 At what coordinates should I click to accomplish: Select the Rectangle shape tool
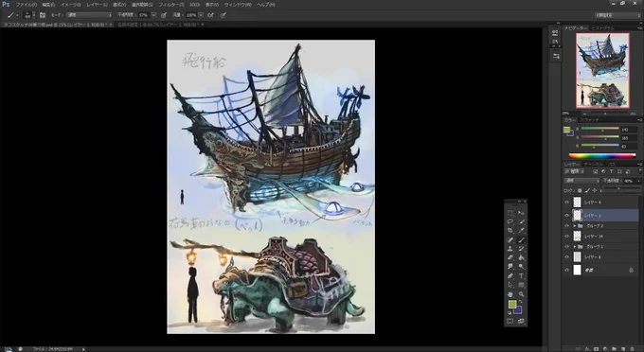pyautogui.click(x=521, y=285)
